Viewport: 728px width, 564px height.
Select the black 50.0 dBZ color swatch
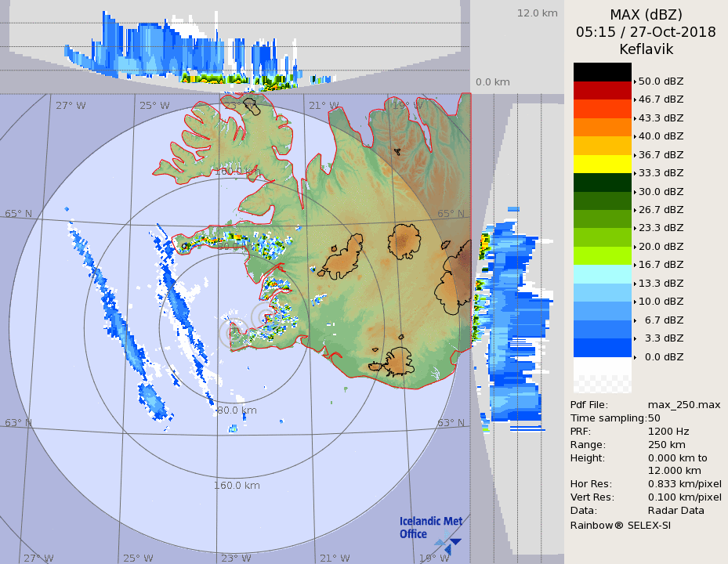(602, 72)
